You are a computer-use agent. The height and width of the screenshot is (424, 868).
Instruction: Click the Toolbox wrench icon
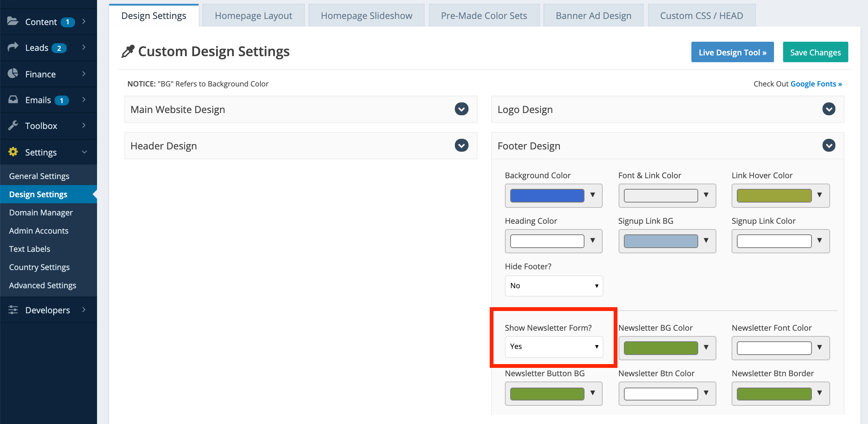click(13, 125)
